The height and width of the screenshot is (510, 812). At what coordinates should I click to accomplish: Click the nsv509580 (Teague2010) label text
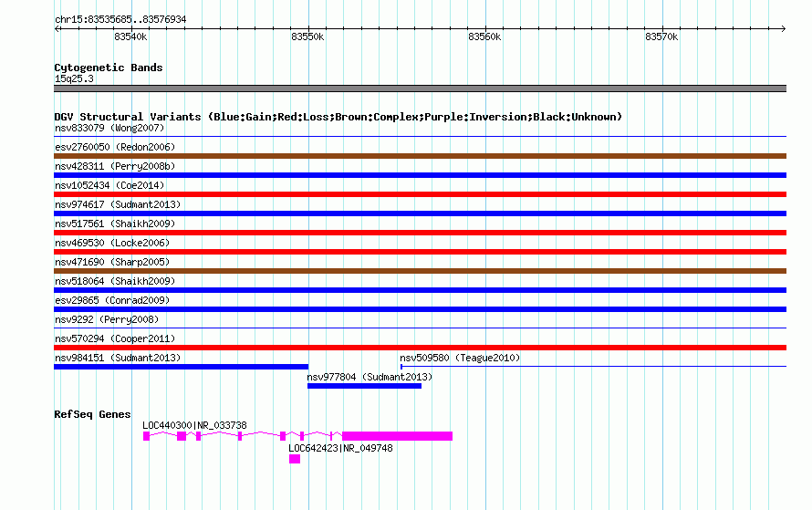460,358
